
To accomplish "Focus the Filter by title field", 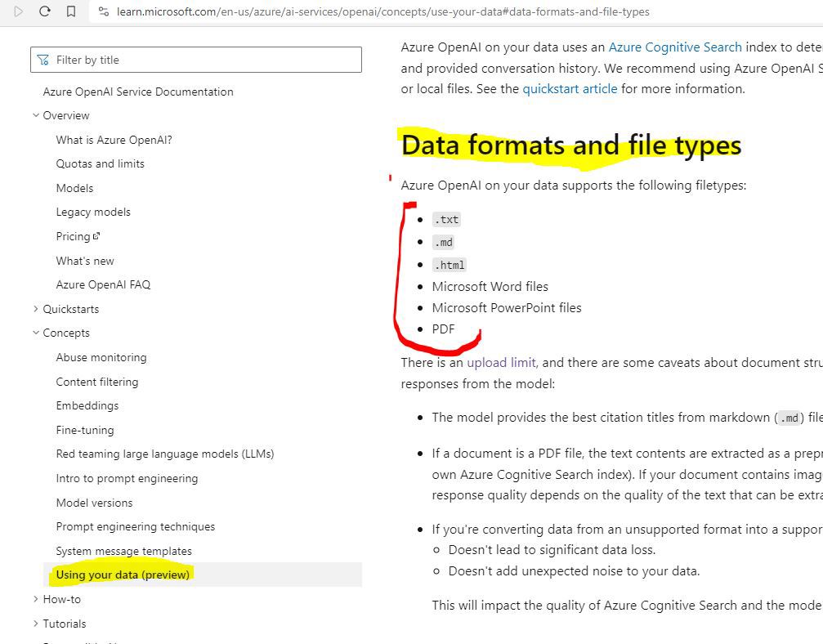I will point(196,60).
